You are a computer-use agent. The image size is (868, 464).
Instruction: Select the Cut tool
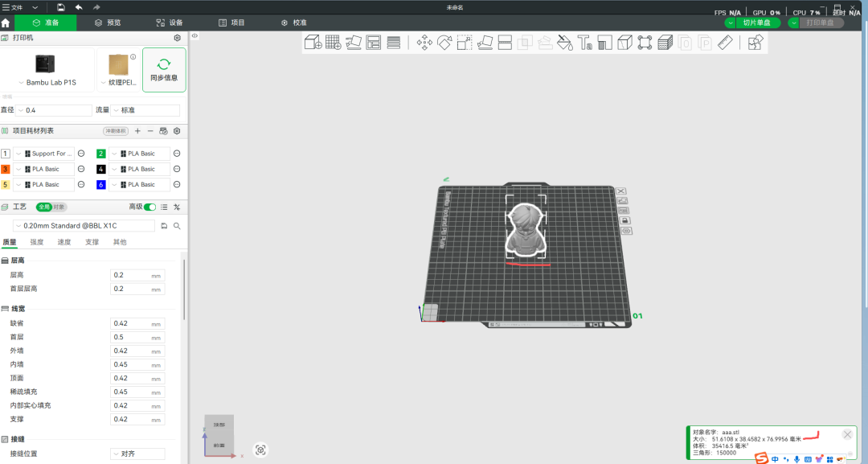click(x=505, y=42)
